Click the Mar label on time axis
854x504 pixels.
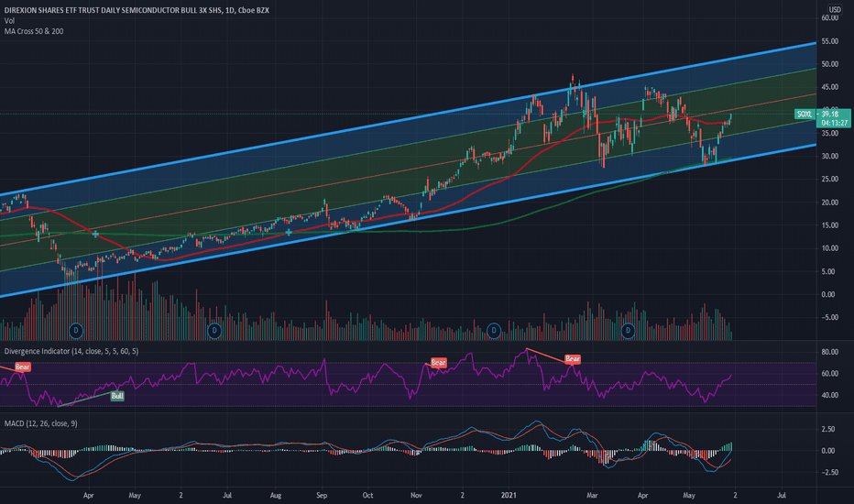tap(592, 495)
